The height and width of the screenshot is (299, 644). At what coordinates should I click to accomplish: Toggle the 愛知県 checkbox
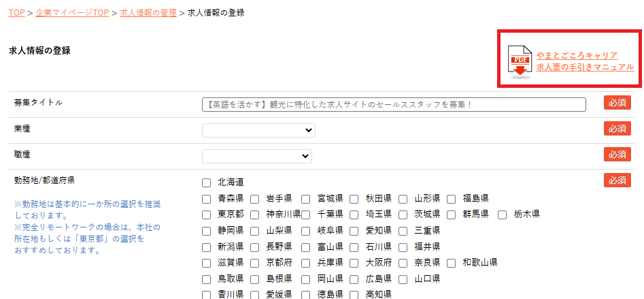[354, 231]
